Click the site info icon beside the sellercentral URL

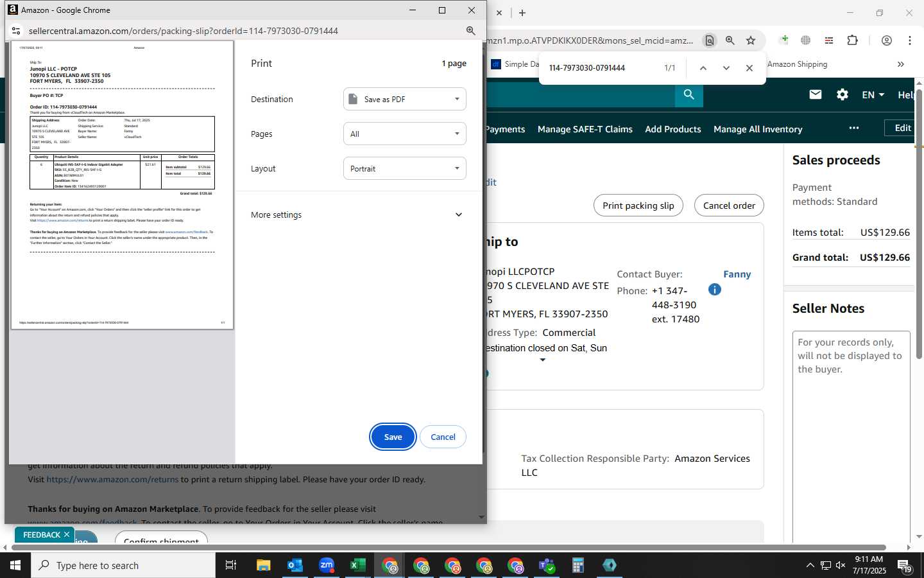16,31
